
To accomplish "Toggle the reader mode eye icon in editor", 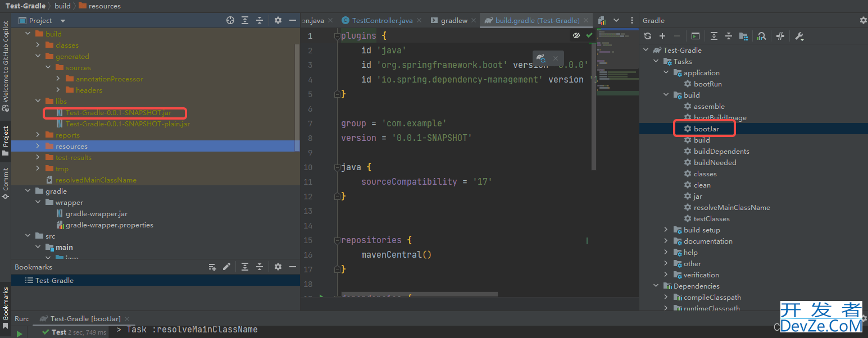I will tap(576, 35).
